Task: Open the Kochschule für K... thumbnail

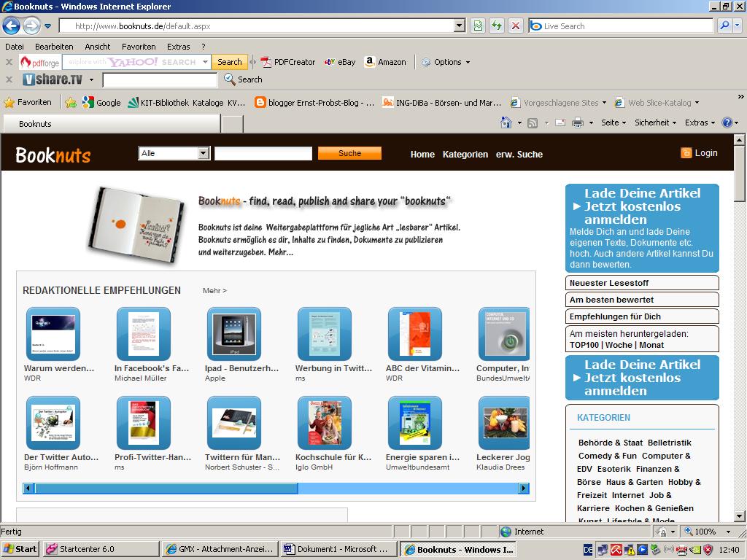Action: tap(325, 423)
